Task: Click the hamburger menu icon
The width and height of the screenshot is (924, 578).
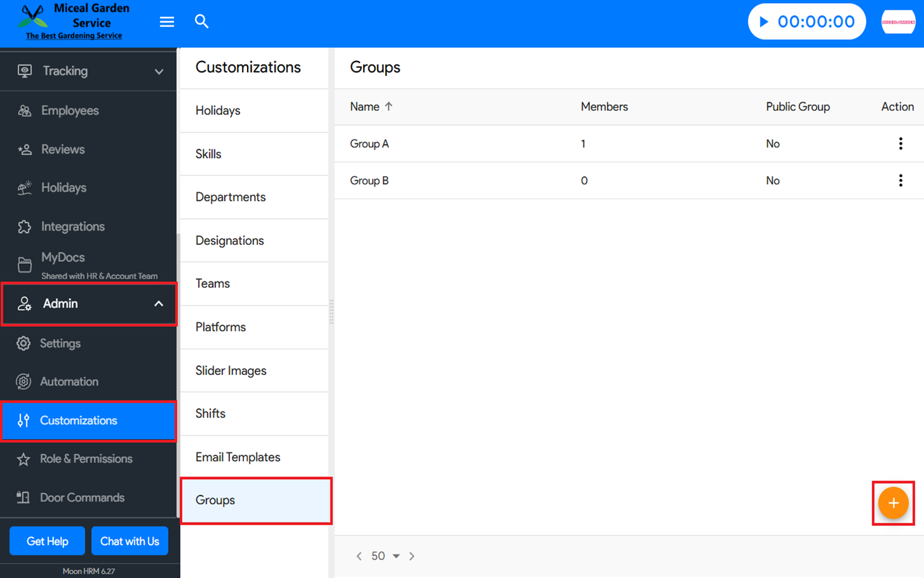Action: click(x=167, y=22)
